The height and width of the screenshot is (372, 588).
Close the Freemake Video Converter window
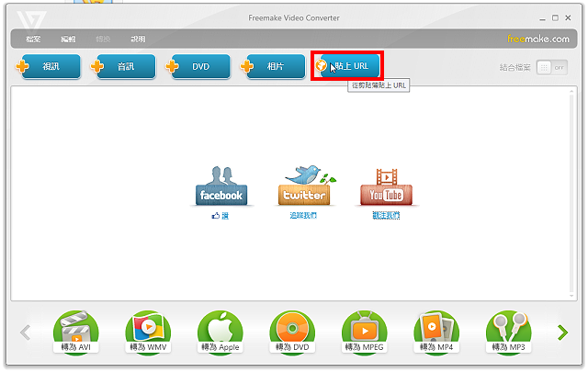568,17
